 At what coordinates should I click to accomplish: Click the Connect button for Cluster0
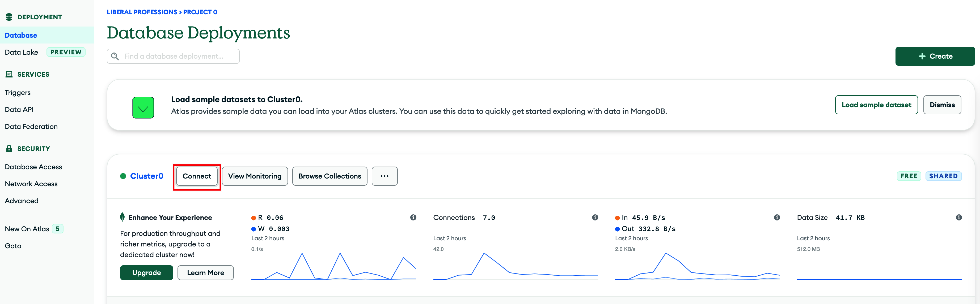pos(197,176)
